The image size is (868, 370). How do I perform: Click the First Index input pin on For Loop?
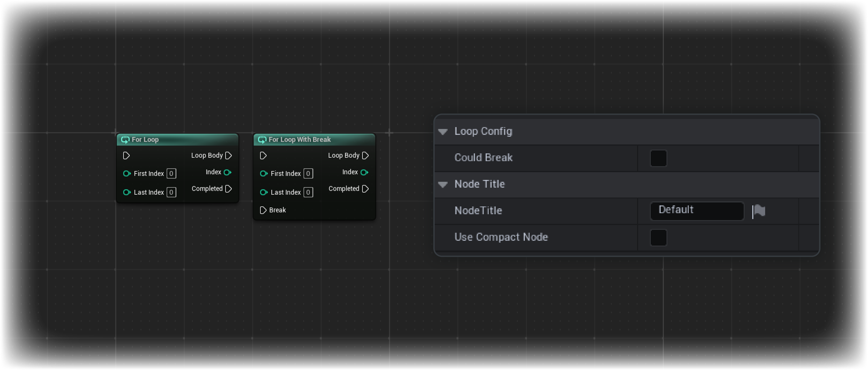coord(127,173)
